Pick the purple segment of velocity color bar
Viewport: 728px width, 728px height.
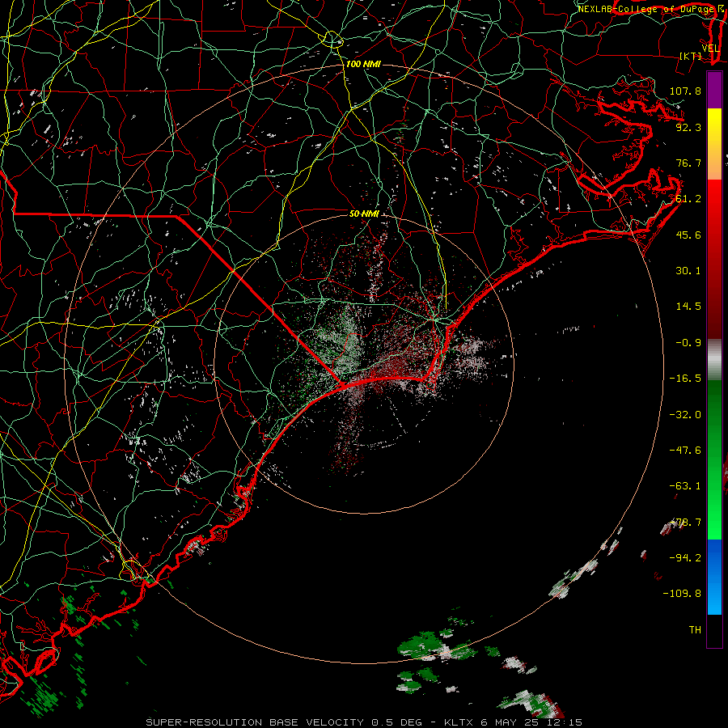pos(714,90)
